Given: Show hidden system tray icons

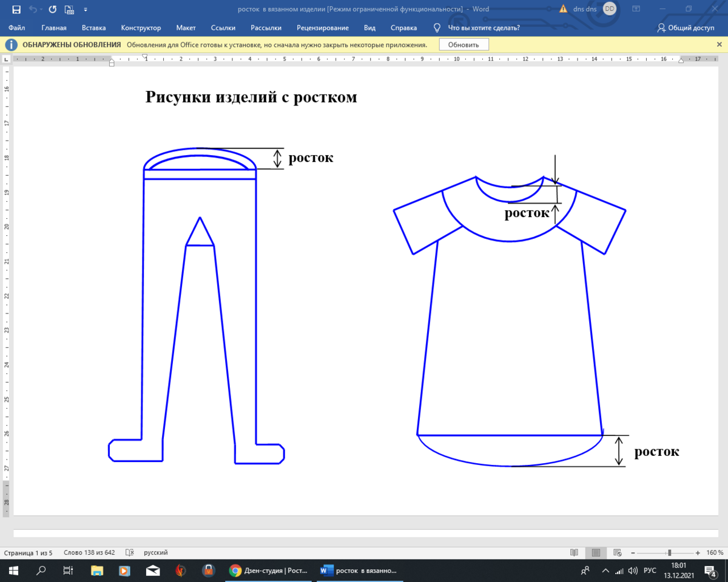Looking at the screenshot, I should click(x=605, y=570).
